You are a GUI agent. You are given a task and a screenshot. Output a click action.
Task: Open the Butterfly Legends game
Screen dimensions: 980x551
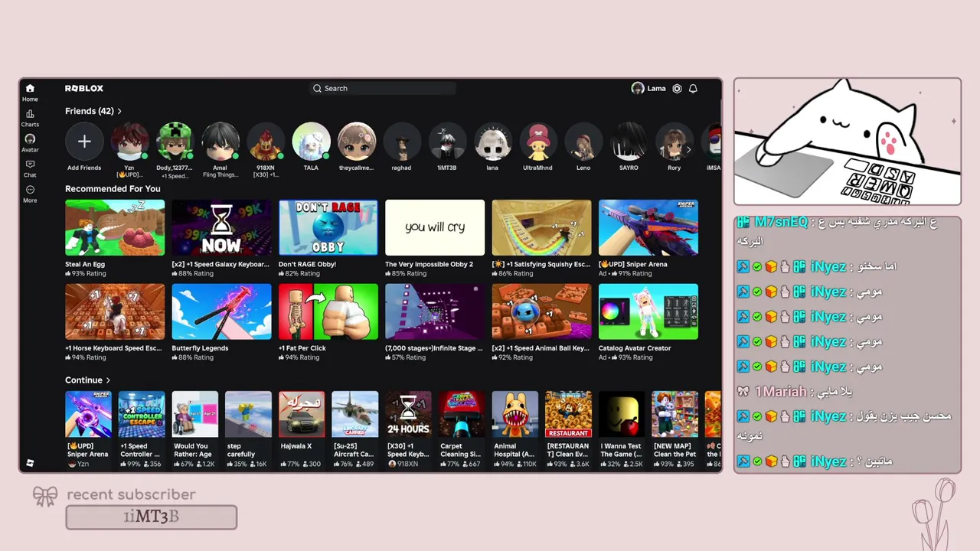[x=221, y=311]
